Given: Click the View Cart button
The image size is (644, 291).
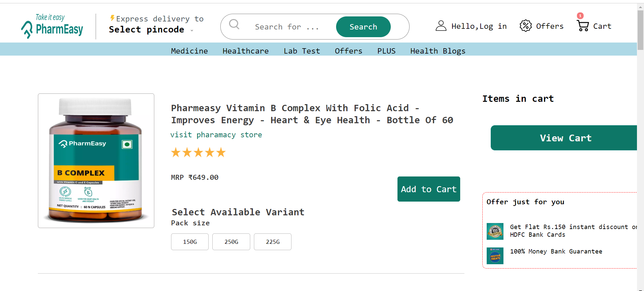Looking at the screenshot, I should coord(566,138).
